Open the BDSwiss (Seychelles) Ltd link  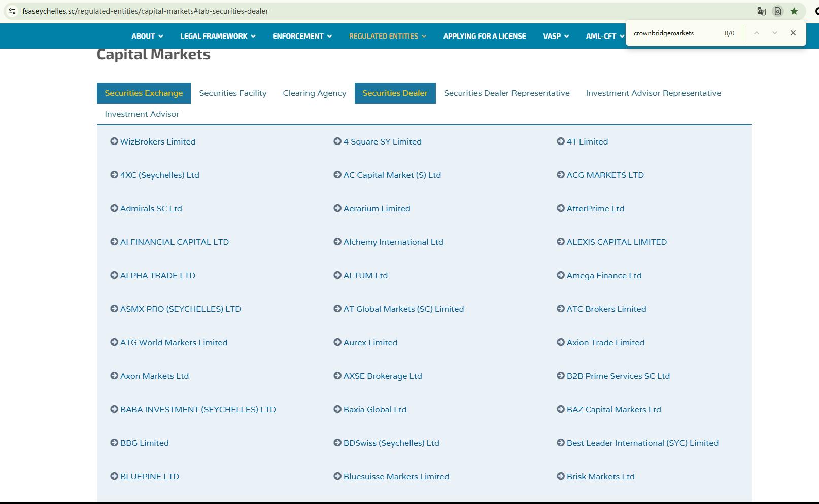[x=391, y=443]
